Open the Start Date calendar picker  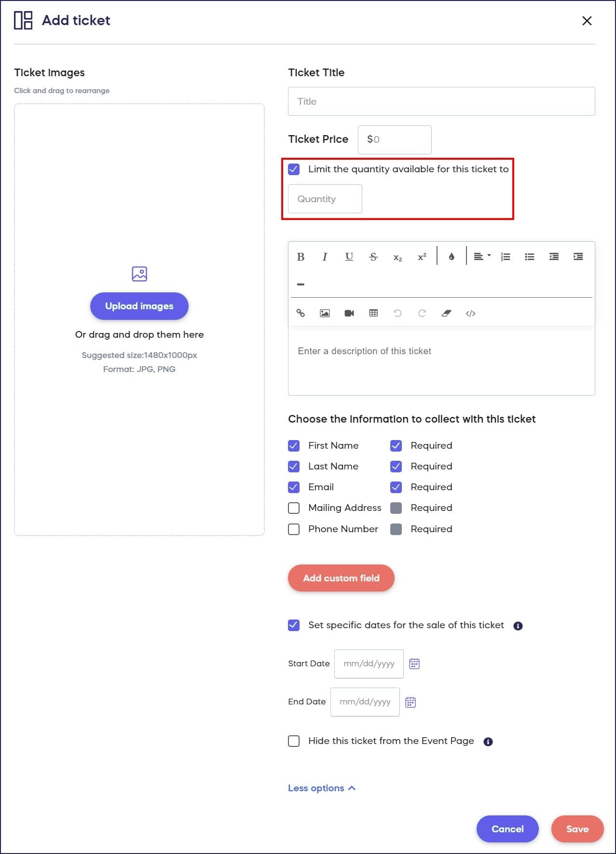[x=414, y=664]
